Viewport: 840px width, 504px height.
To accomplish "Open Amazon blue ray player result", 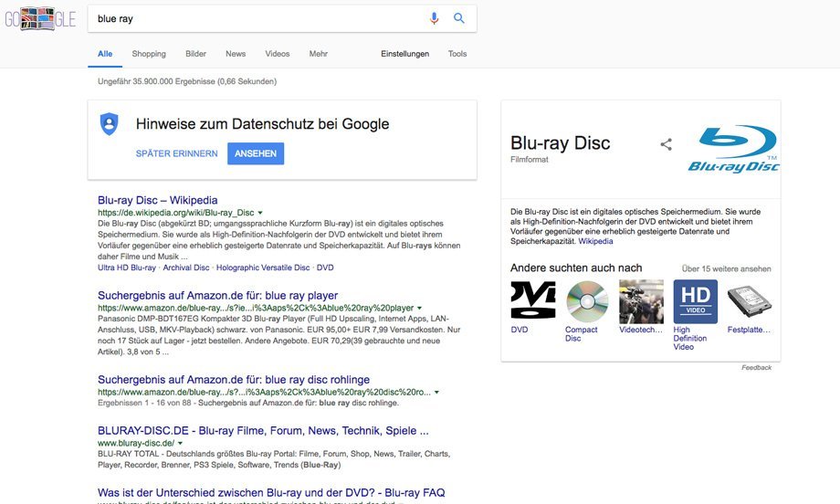I will [217, 296].
